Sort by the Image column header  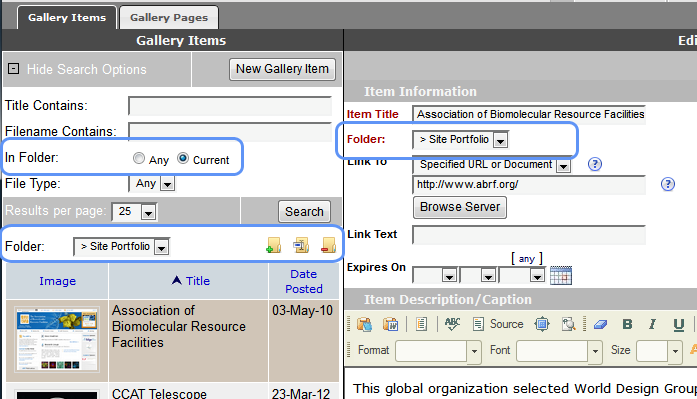[57, 281]
